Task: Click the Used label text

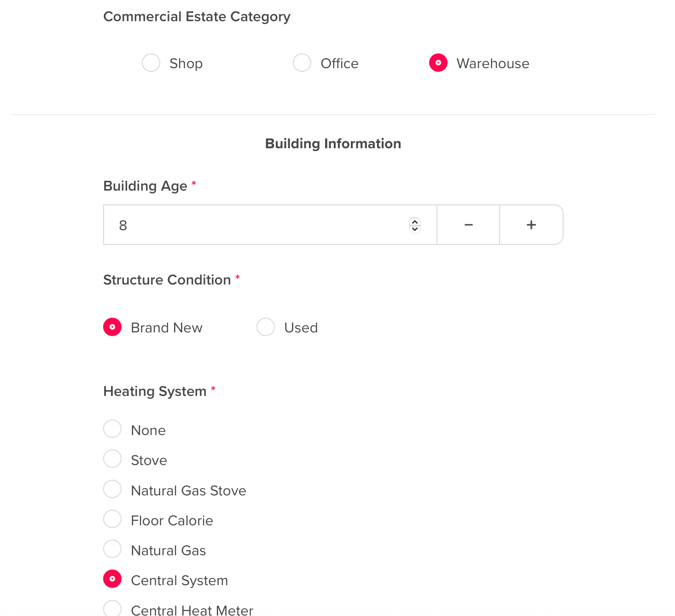Action: 301,328
